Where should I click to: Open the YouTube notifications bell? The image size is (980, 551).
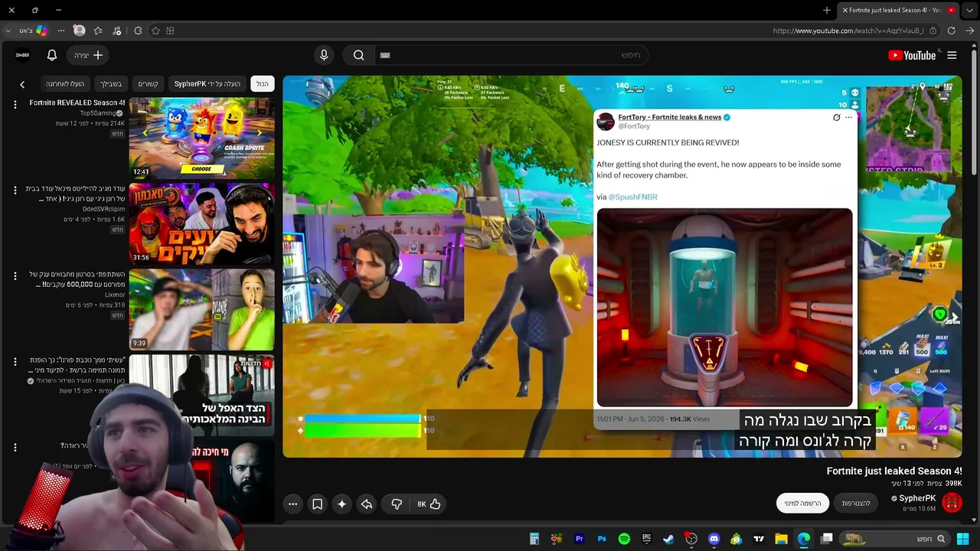[x=52, y=55]
